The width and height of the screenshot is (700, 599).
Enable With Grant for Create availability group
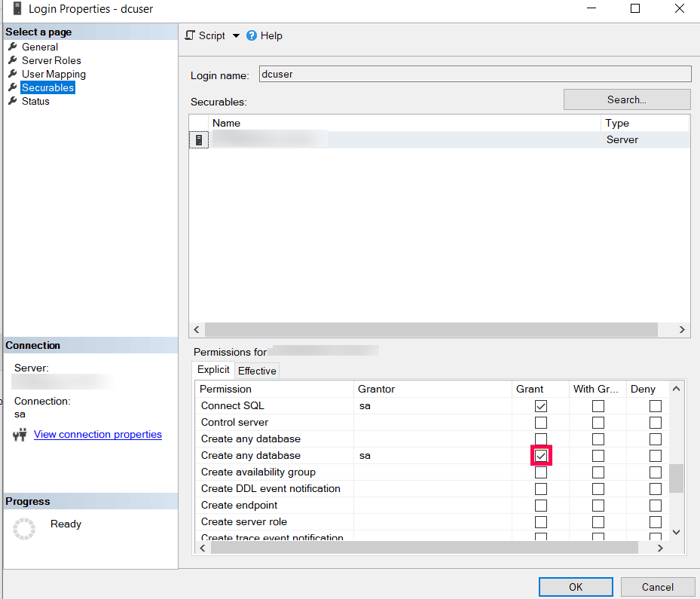[x=598, y=472]
